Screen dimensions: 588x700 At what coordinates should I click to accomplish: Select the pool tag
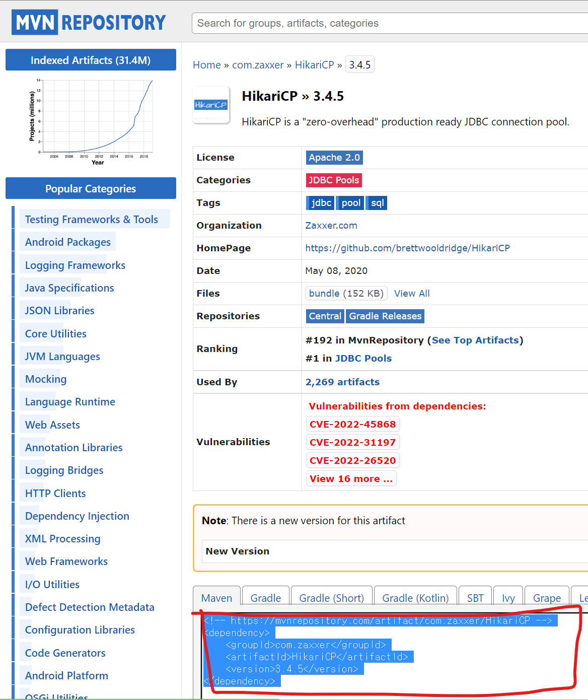click(x=350, y=203)
